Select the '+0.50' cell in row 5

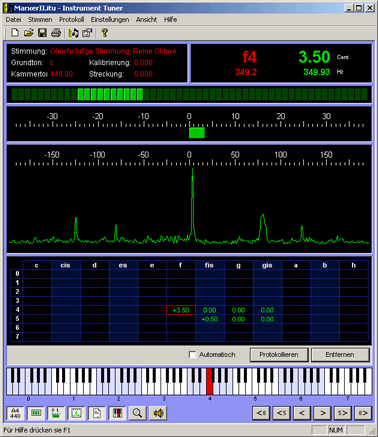210,319
